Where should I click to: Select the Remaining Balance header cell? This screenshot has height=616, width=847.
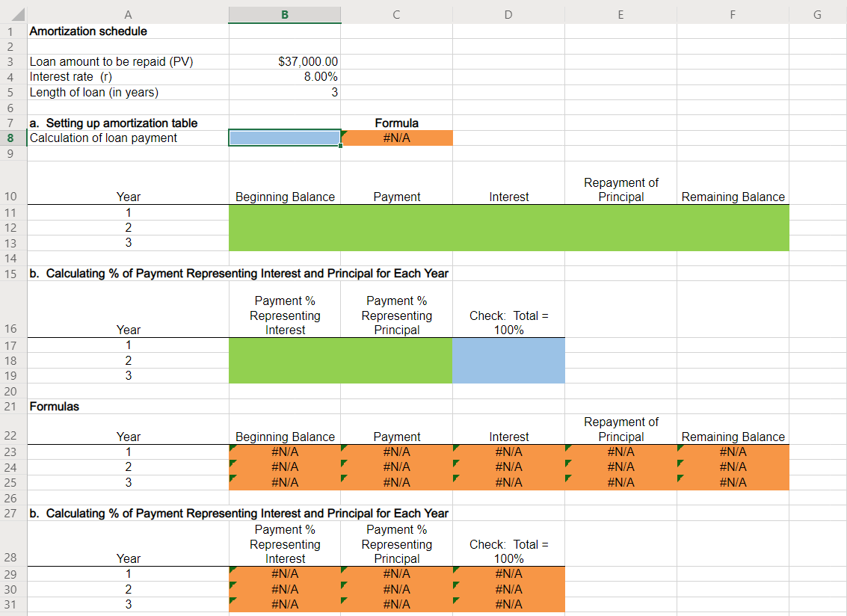point(733,197)
